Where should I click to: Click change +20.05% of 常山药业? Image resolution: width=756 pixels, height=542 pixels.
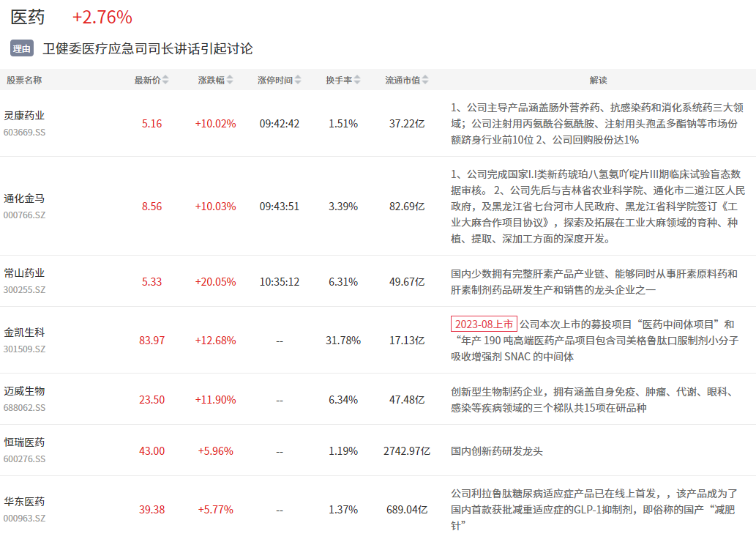tap(215, 282)
